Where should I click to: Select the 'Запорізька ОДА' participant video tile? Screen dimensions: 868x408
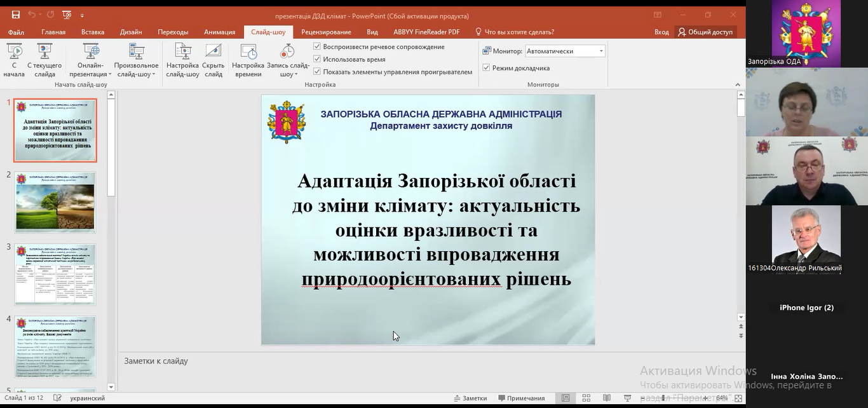[x=806, y=34]
